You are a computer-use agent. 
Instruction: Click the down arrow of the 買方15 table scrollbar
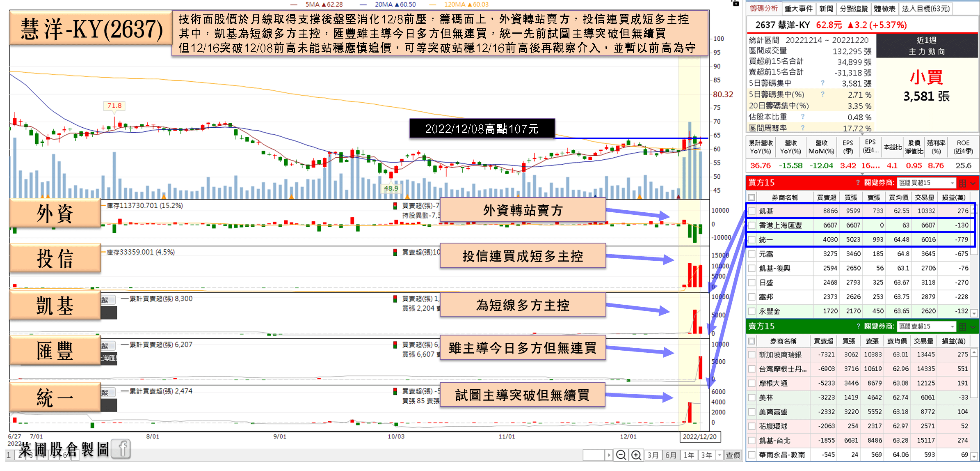click(x=974, y=313)
